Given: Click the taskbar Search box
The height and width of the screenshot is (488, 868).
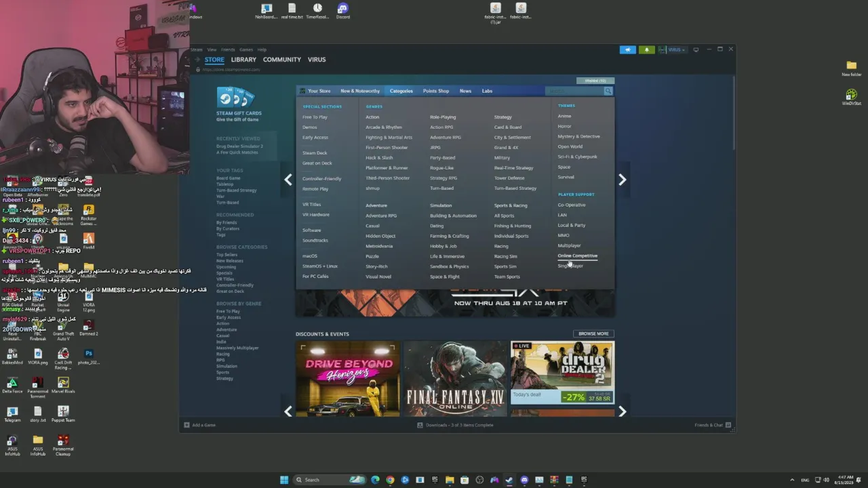Looking at the screenshot, I should 330,480.
